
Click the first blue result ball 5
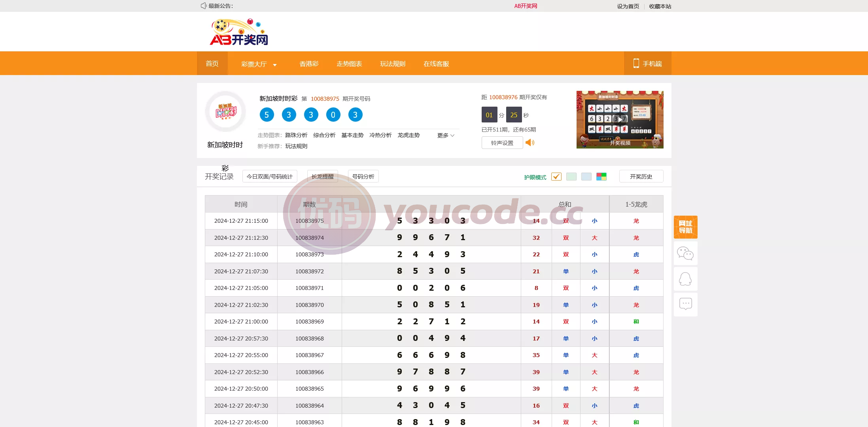[267, 115]
